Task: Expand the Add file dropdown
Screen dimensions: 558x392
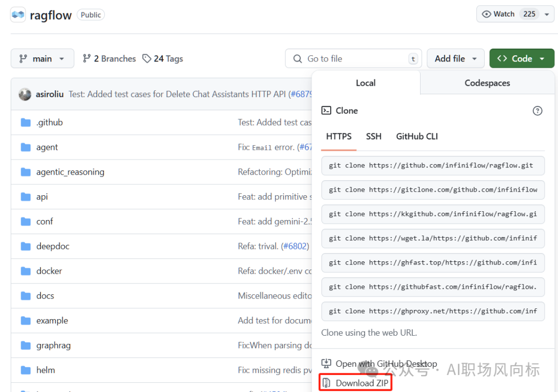Action: click(456, 58)
